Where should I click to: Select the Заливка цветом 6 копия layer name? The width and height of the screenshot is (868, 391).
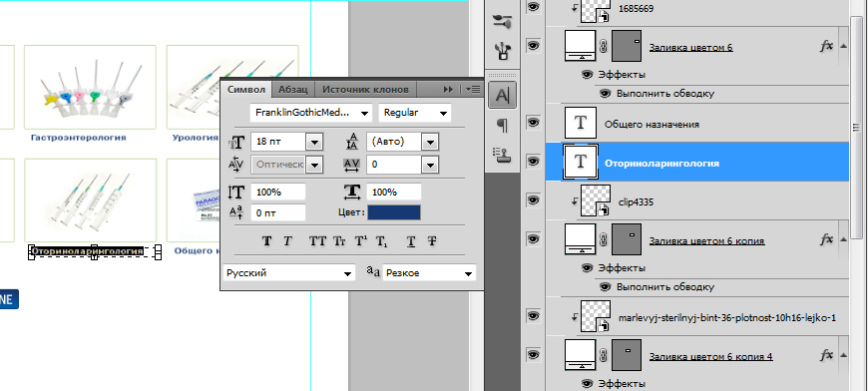pos(707,241)
